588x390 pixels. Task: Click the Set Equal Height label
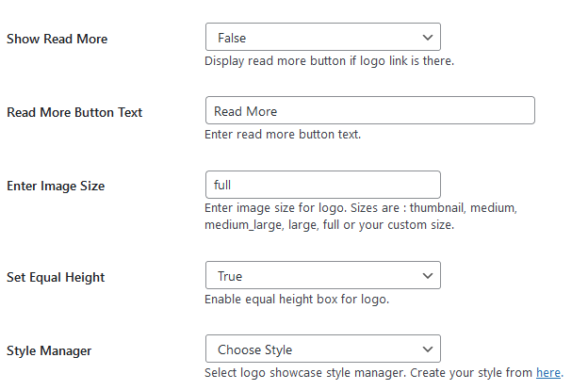56,277
